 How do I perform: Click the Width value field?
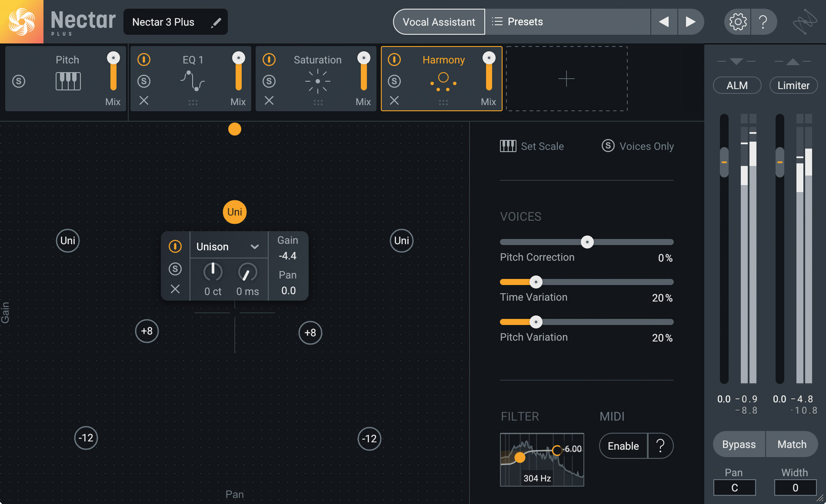795,487
